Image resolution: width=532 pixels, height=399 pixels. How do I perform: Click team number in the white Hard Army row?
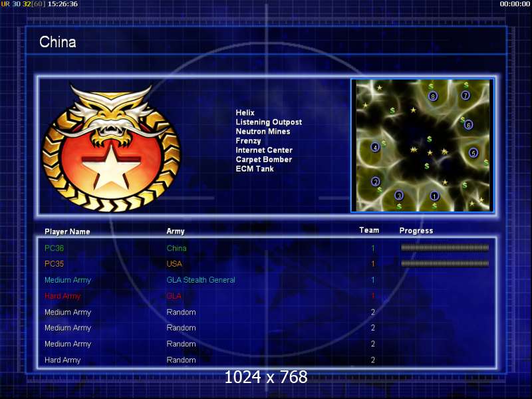pos(373,360)
